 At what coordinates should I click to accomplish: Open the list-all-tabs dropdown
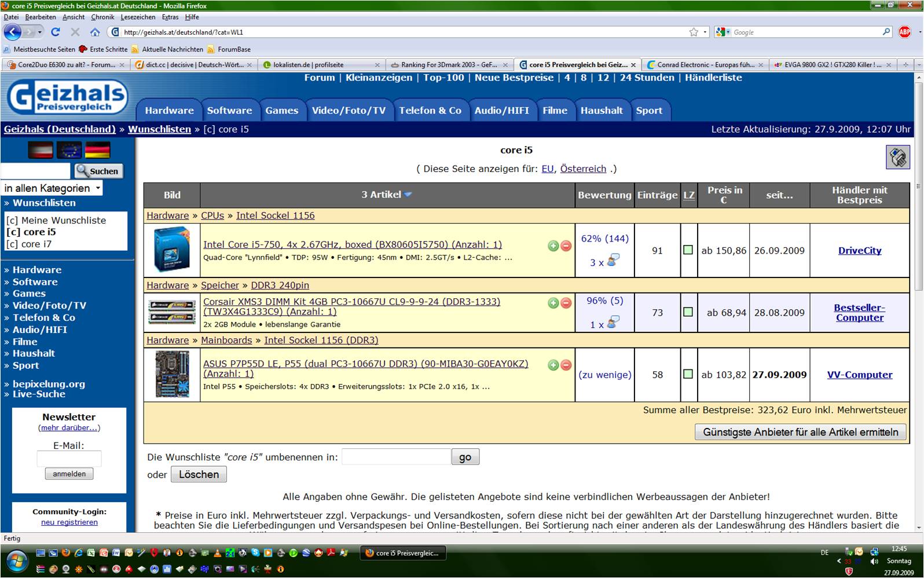(x=919, y=64)
